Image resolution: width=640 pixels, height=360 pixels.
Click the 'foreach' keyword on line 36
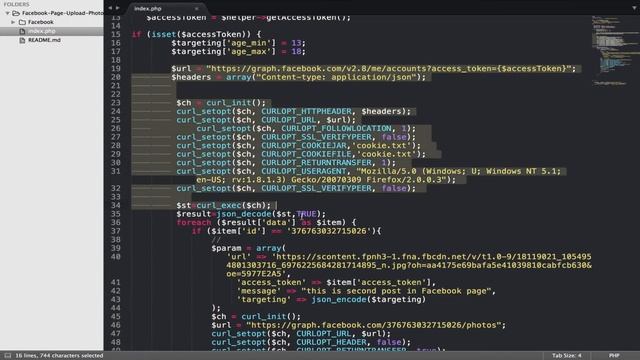pos(194,222)
